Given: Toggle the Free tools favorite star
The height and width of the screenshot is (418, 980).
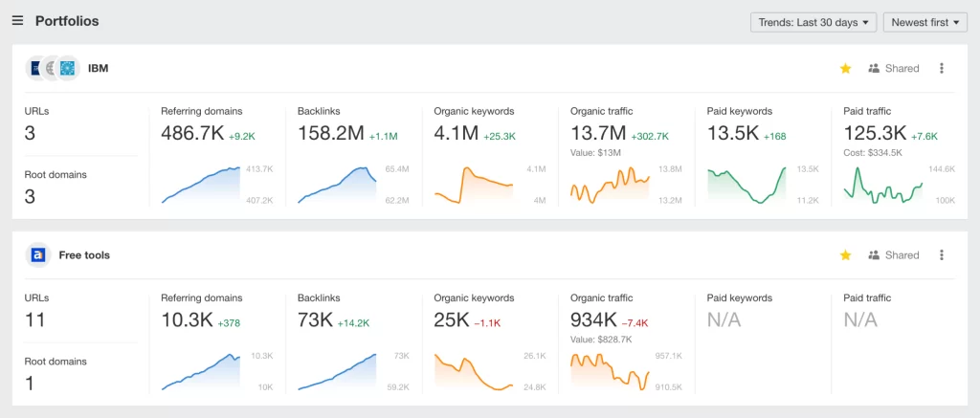Looking at the screenshot, I should click(845, 255).
